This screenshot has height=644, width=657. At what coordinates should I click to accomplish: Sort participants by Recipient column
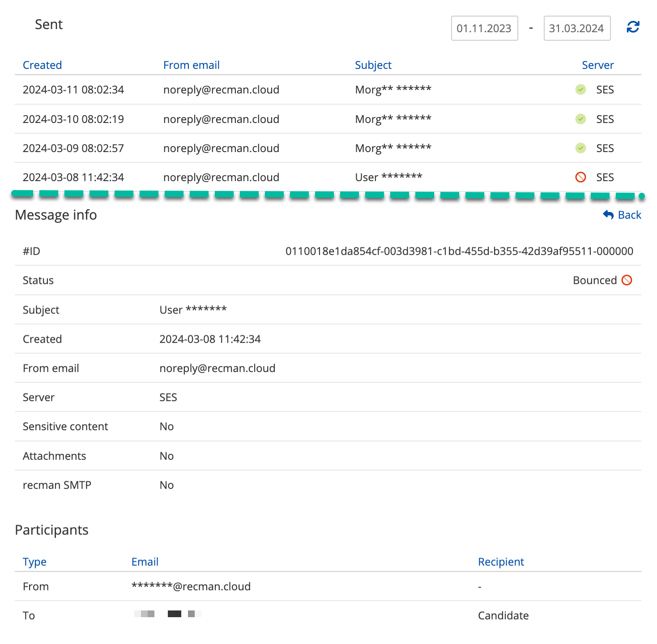coord(501,562)
